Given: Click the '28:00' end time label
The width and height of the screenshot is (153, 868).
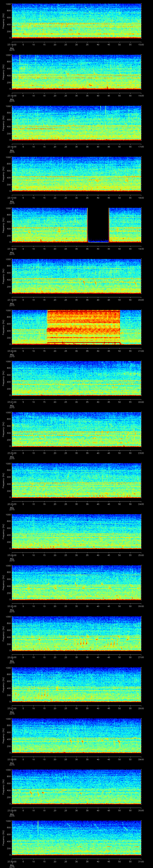Looking at the screenshot, I should (x=141, y=708).
